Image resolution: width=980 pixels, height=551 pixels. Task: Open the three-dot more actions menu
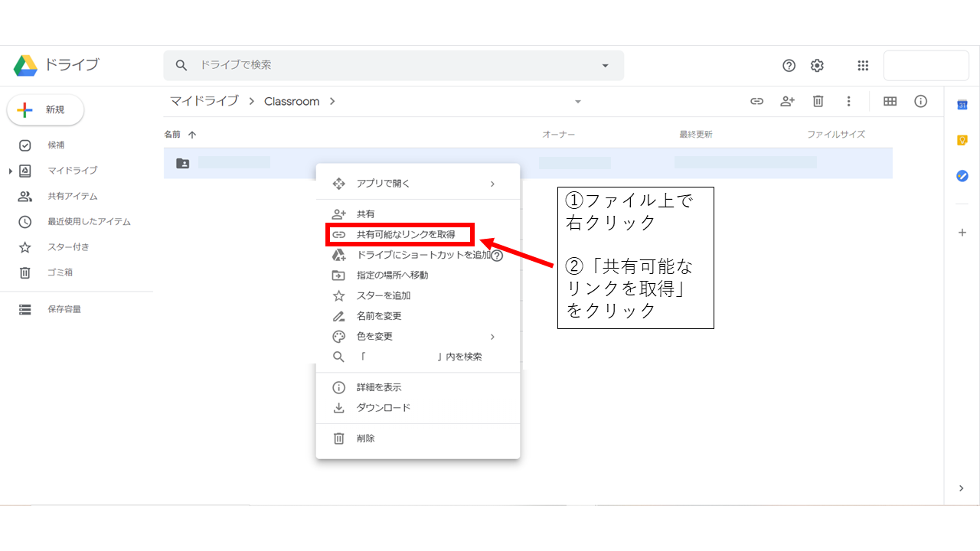click(x=848, y=101)
